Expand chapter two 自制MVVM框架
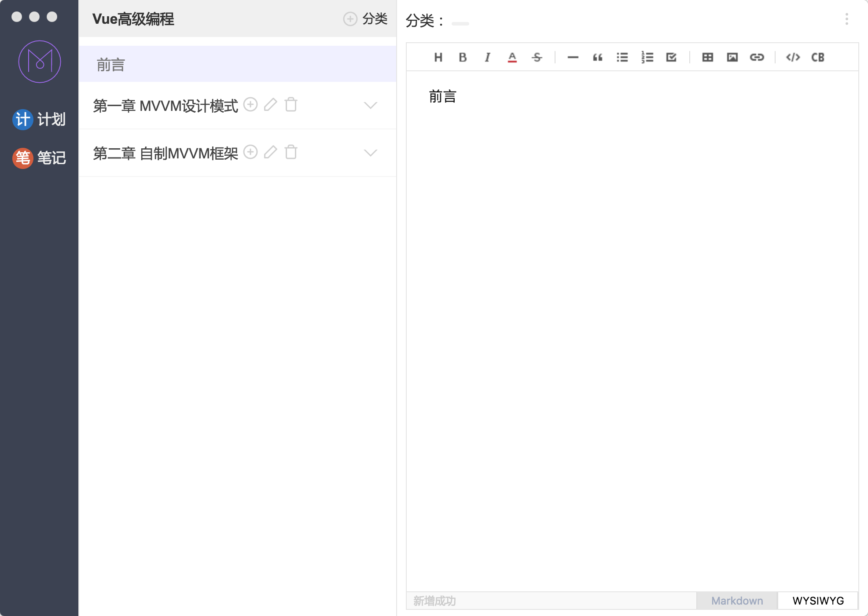The width and height of the screenshot is (868, 616). pos(371,153)
